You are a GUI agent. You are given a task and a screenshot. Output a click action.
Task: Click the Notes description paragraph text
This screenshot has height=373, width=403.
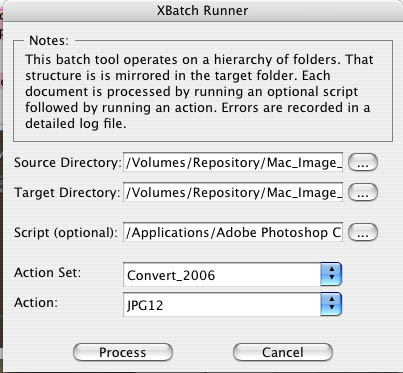[x=198, y=91]
